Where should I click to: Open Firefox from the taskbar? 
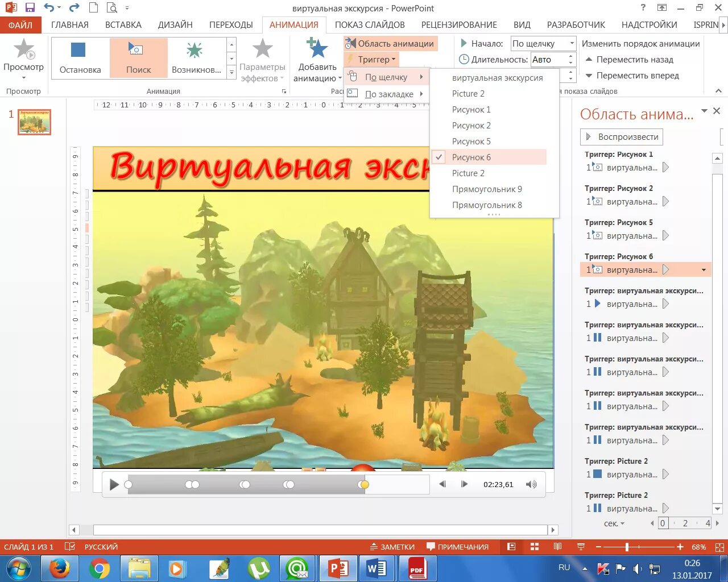point(59,568)
